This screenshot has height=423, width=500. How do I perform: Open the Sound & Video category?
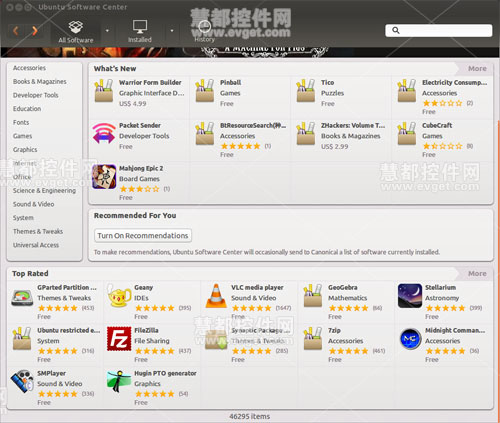tap(33, 204)
